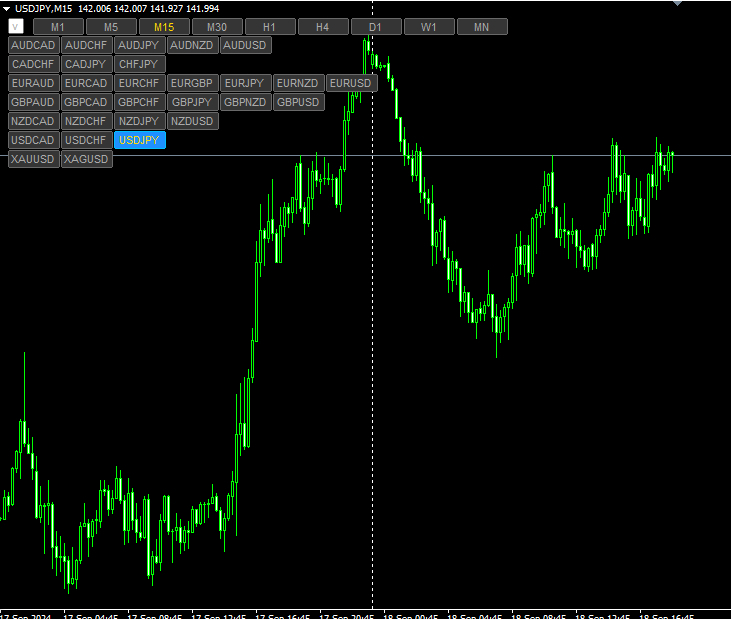This screenshot has height=619, width=731.
Task: Load the EURNZD symbol
Action: (298, 83)
